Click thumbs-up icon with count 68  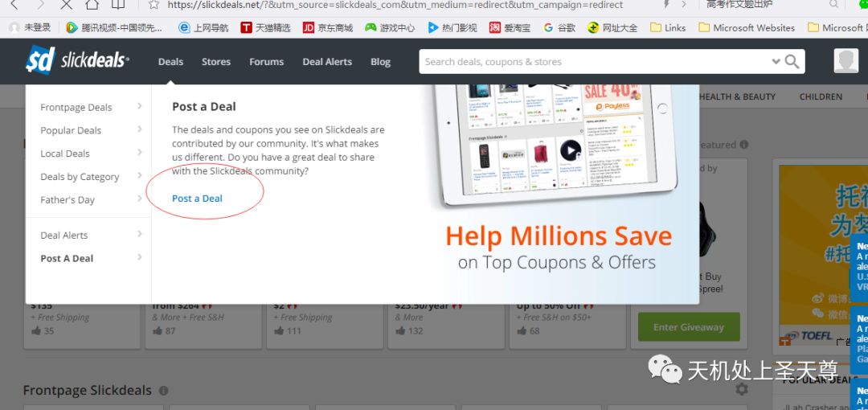(x=522, y=330)
